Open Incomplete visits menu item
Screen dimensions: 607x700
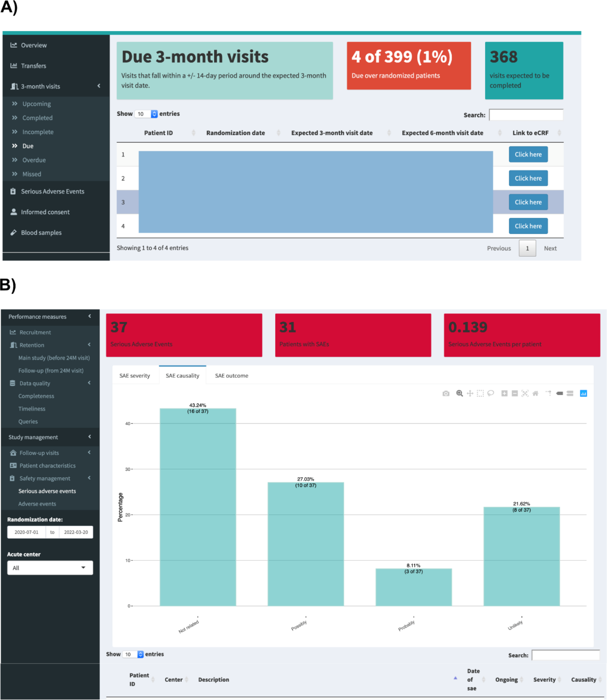click(38, 132)
